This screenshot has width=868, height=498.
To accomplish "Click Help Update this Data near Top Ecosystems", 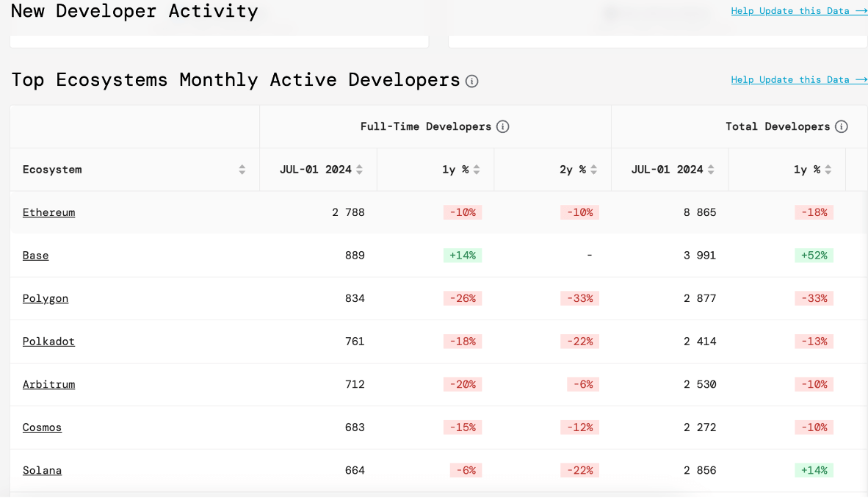I will pos(798,79).
